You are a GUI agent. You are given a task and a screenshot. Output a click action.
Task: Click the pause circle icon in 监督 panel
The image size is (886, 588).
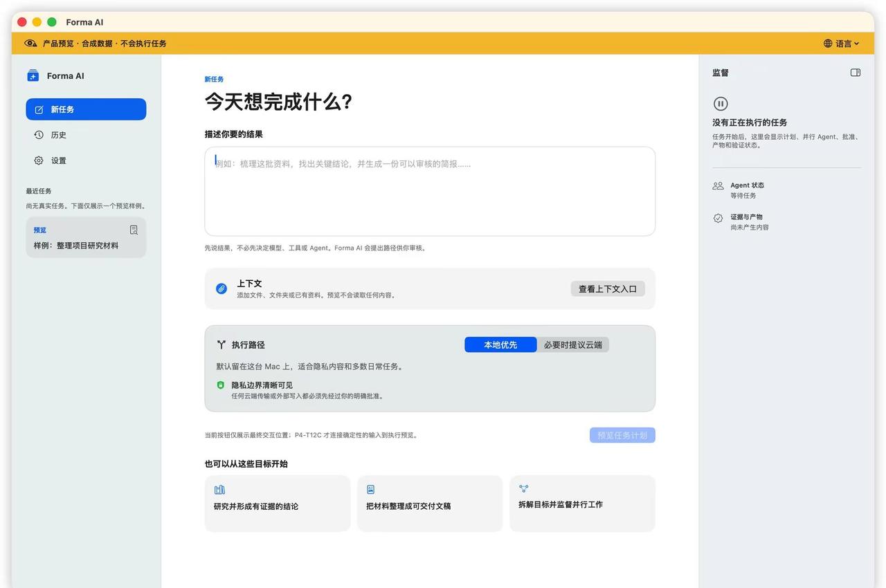click(x=721, y=104)
